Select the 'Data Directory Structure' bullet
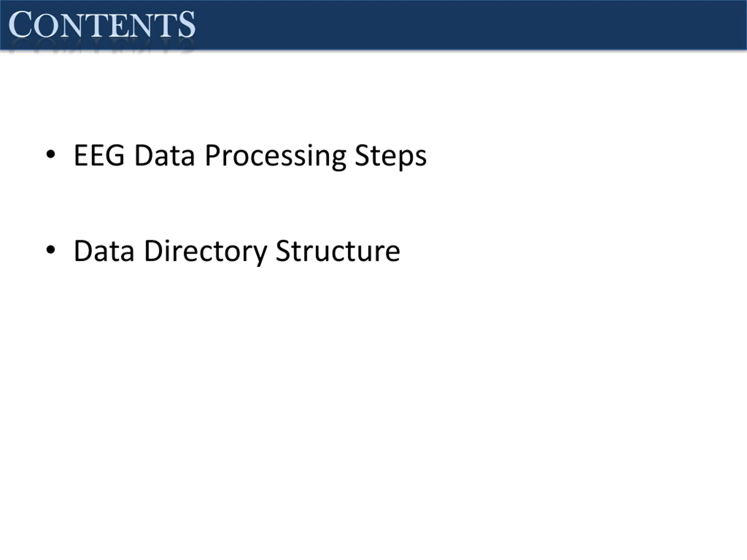Image resolution: width=747 pixels, height=560 pixels. point(236,251)
